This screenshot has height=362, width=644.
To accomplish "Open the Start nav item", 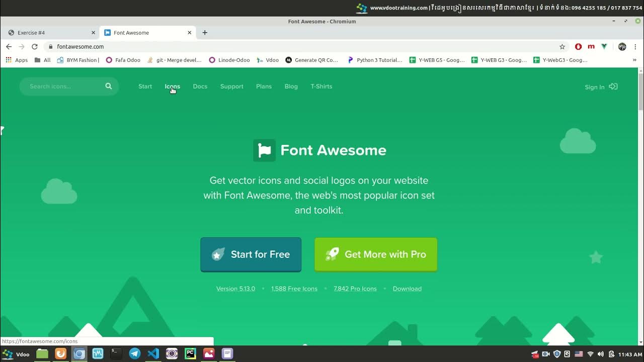I will [145, 86].
